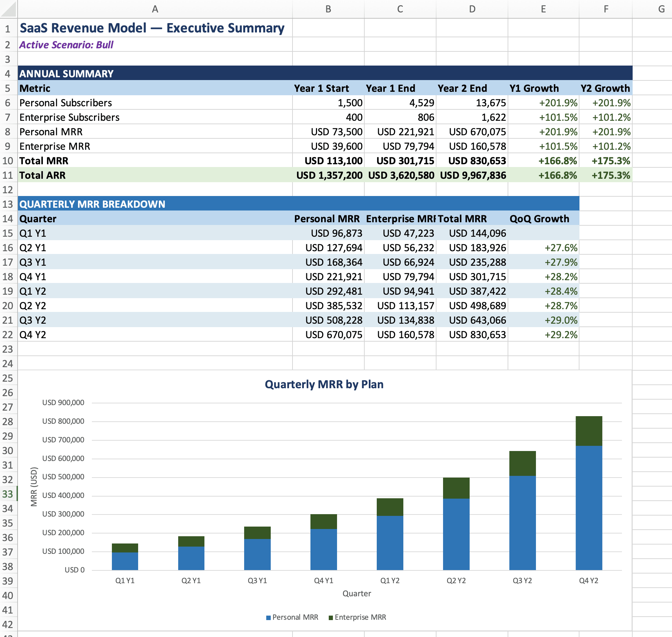Click the Personal MRR legend entry
The width and height of the screenshot is (672, 637).
point(292,617)
